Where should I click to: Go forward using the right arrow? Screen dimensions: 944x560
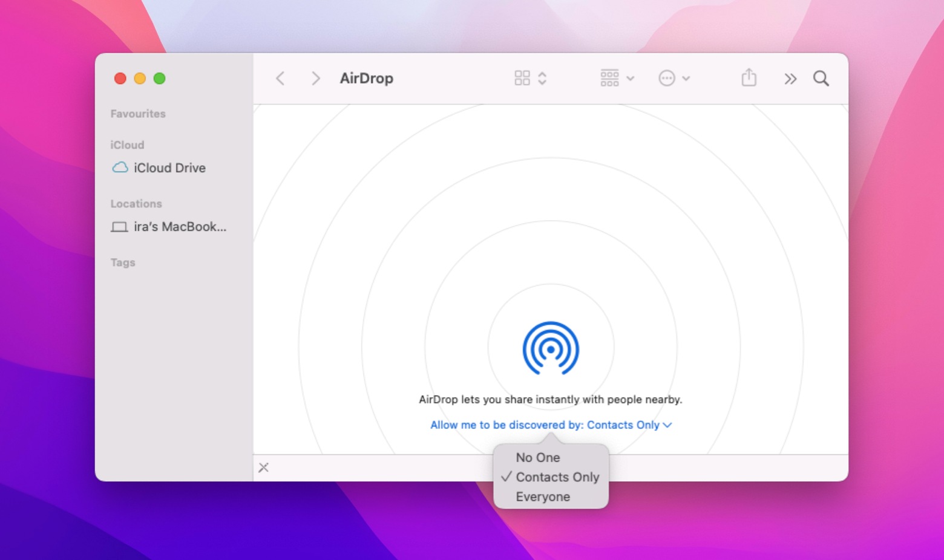315,78
